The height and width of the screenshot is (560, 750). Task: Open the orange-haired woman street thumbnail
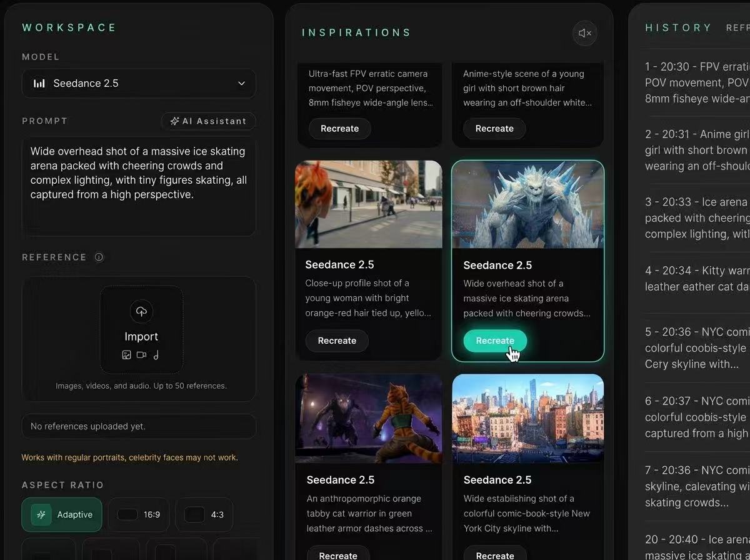tap(369, 204)
